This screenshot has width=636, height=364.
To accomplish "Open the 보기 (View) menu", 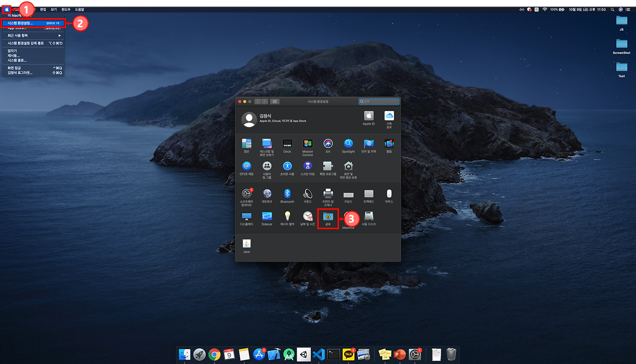I will [x=54, y=9].
